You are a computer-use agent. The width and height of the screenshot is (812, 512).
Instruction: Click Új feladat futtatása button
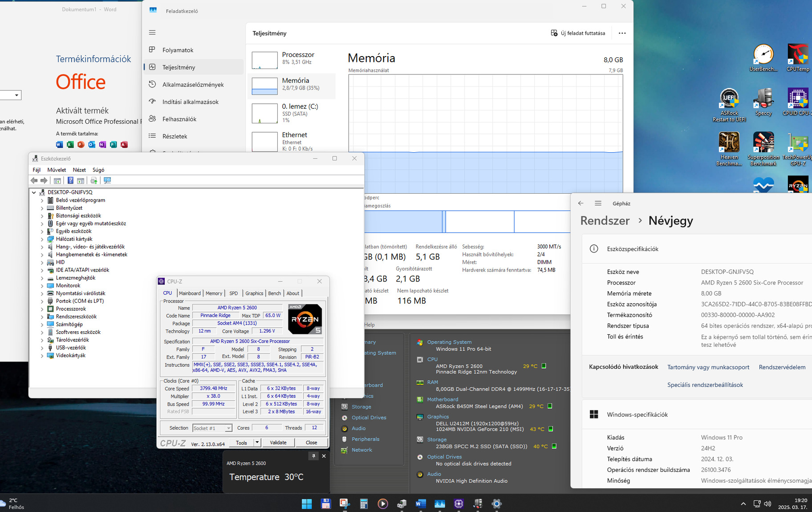pos(578,33)
